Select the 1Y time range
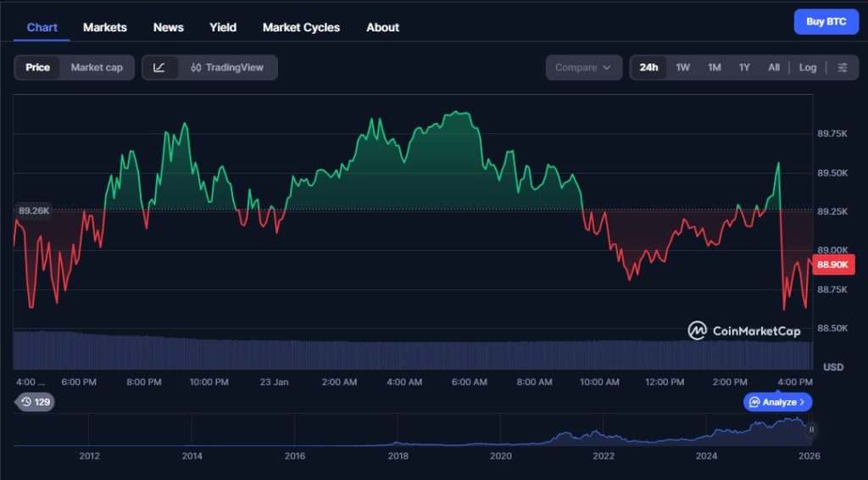The height and width of the screenshot is (480, 868). (744, 68)
